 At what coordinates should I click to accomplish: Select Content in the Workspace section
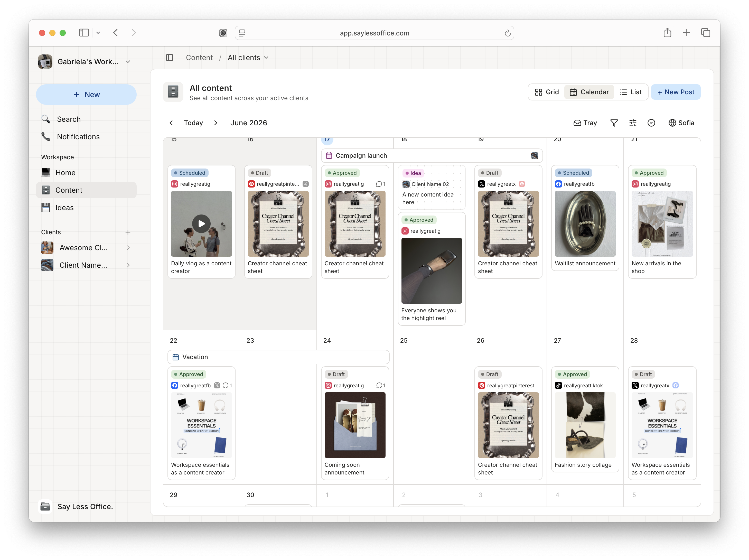86,190
